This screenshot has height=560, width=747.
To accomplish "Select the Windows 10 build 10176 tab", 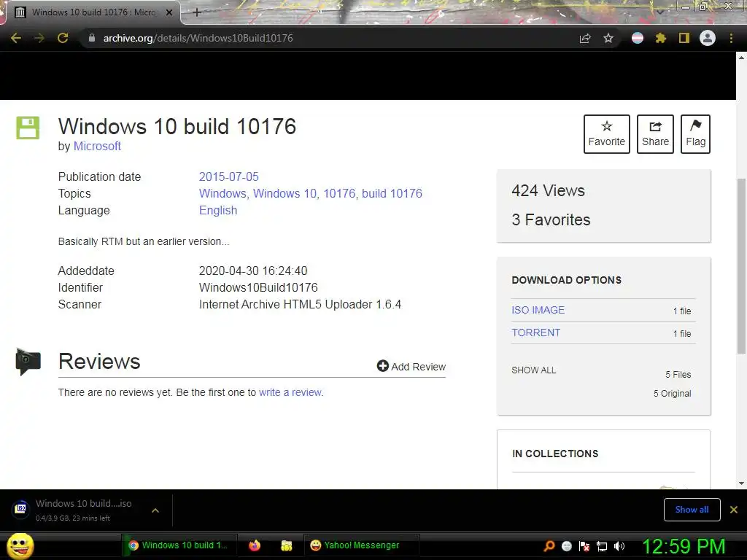I will point(93,12).
